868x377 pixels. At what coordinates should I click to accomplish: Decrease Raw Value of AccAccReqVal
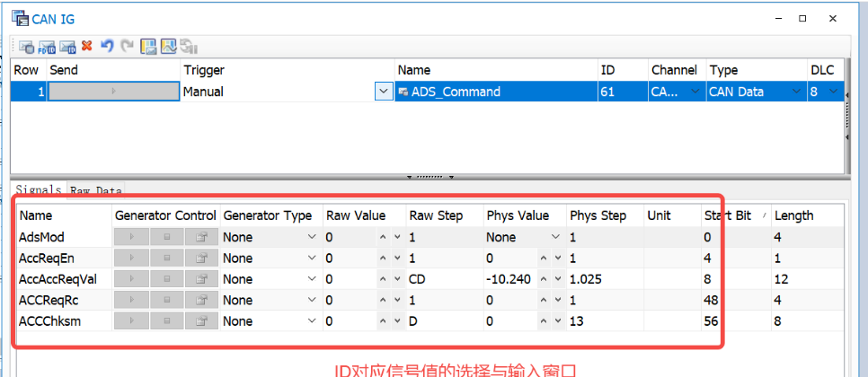pos(397,279)
